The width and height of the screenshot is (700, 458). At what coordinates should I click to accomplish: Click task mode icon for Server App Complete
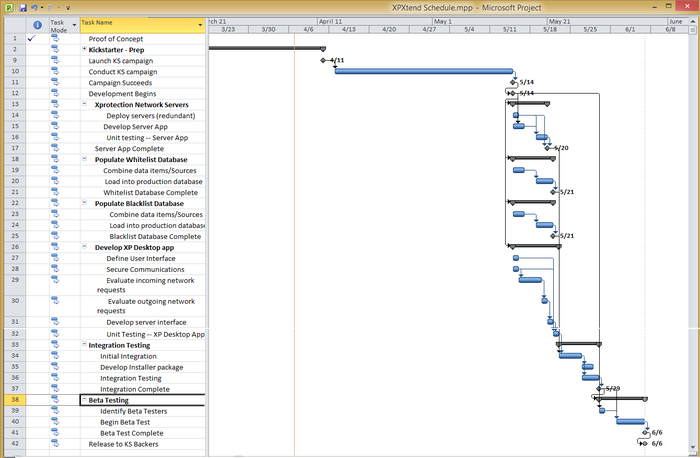point(55,148)
